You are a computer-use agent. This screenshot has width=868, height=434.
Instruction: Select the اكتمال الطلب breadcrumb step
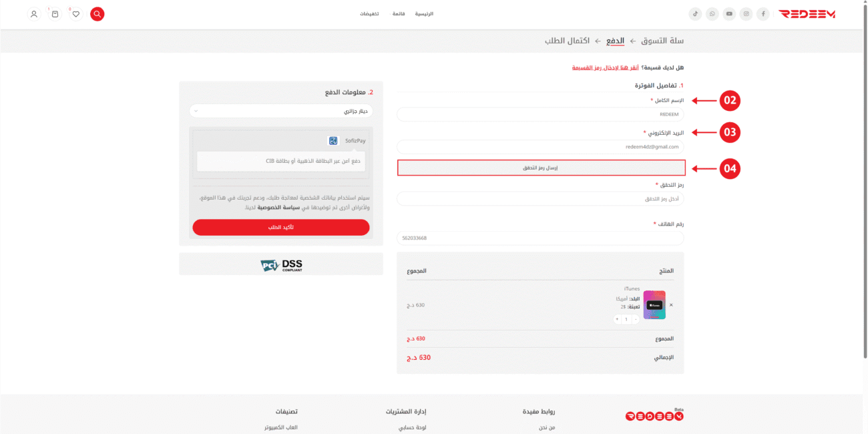pyautogui.click(x=567, y=41)
